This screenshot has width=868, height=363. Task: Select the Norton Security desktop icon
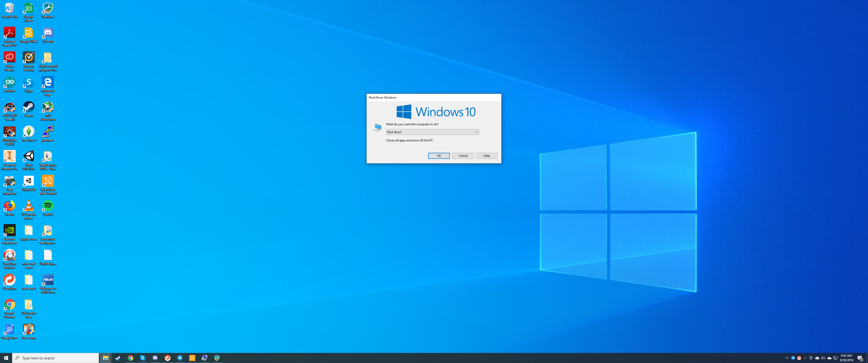point(29,62)
